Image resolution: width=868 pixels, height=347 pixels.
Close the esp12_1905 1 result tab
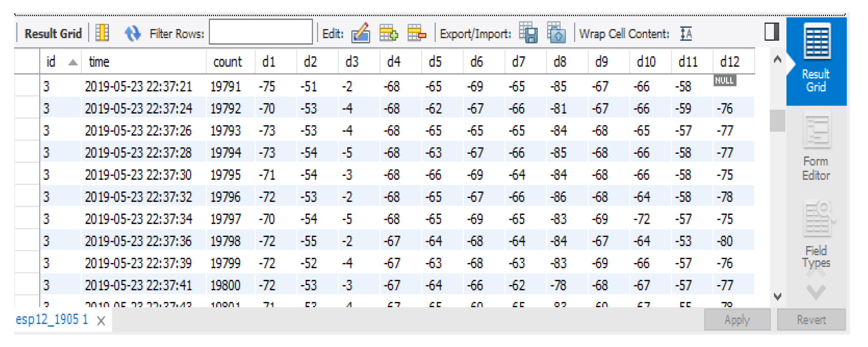click(x=101, y=321)
